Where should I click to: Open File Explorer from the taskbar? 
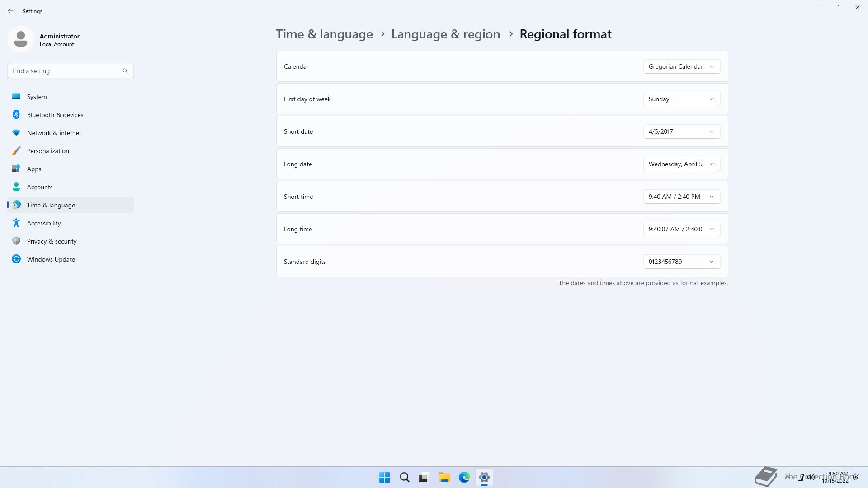click(x=444, y=477)
